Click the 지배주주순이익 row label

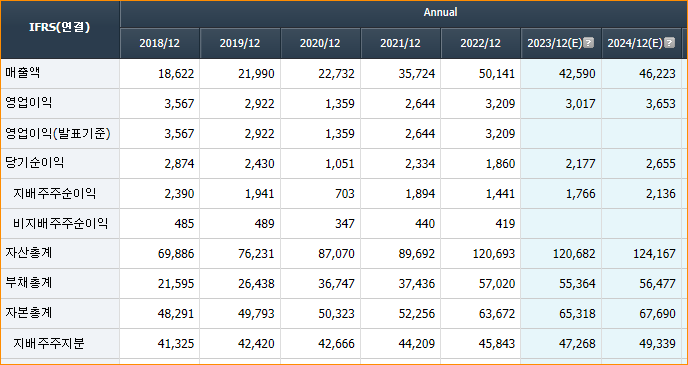[x=54, y=193]
